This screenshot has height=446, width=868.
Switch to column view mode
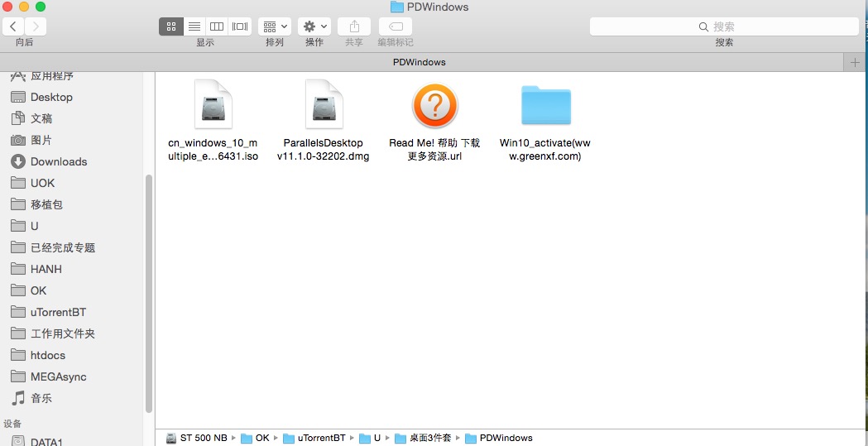pos(217,26)
